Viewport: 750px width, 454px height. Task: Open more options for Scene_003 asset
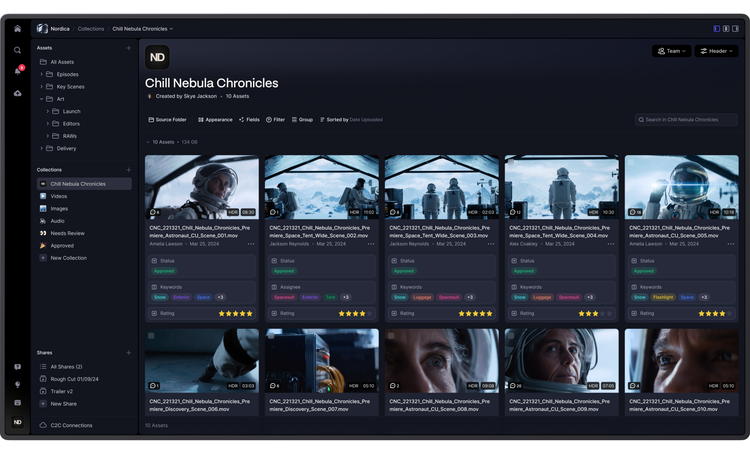[x=491, y=244]
